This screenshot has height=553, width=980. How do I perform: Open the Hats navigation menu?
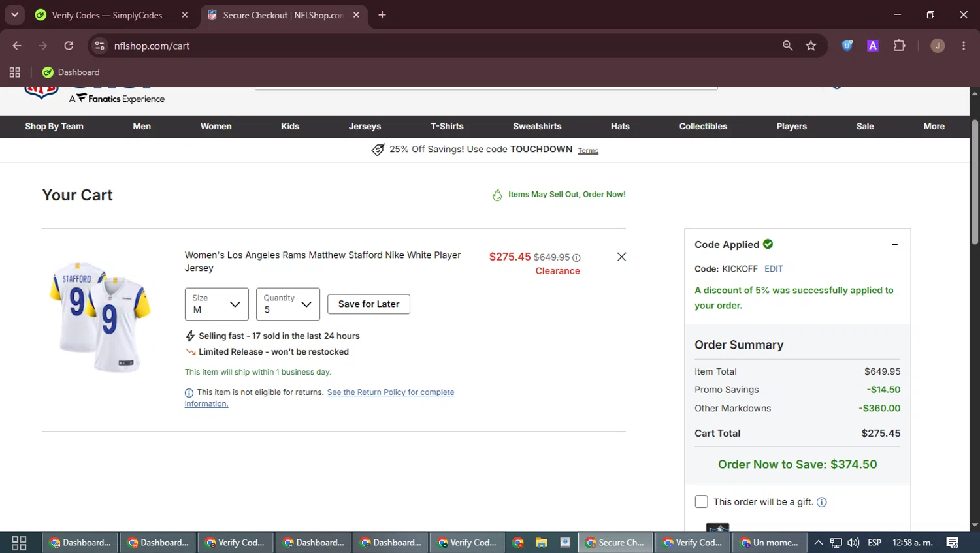click(620, 127)
